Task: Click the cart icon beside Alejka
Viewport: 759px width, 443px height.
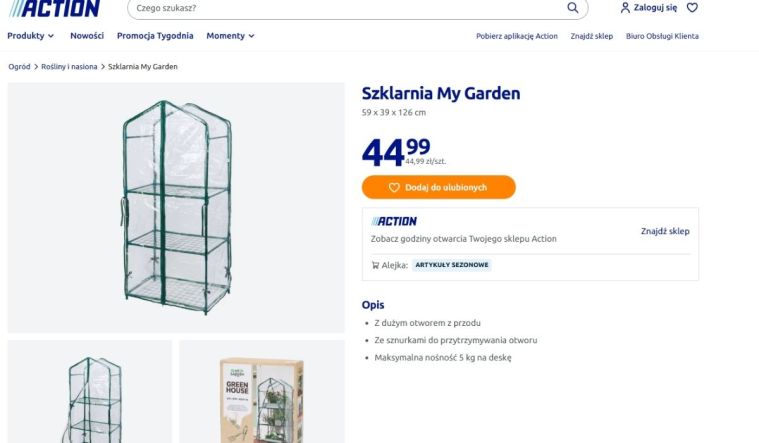Action: [375, 265]
